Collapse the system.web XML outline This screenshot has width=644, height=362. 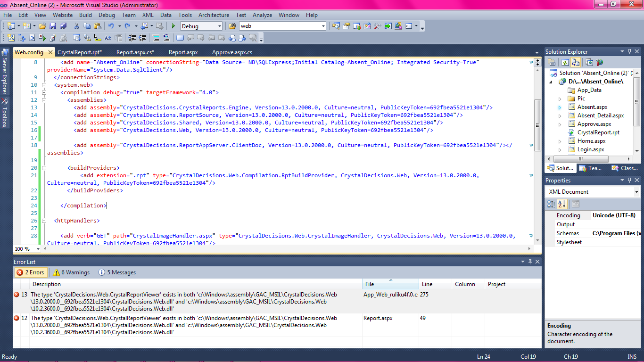coord(43,85)
